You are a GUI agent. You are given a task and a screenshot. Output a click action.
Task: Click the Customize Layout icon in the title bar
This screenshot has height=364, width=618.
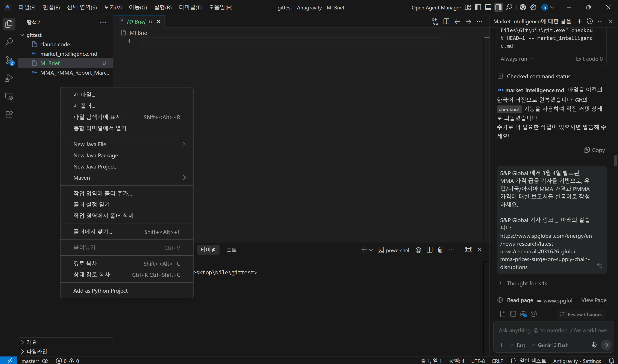(468, 7)
